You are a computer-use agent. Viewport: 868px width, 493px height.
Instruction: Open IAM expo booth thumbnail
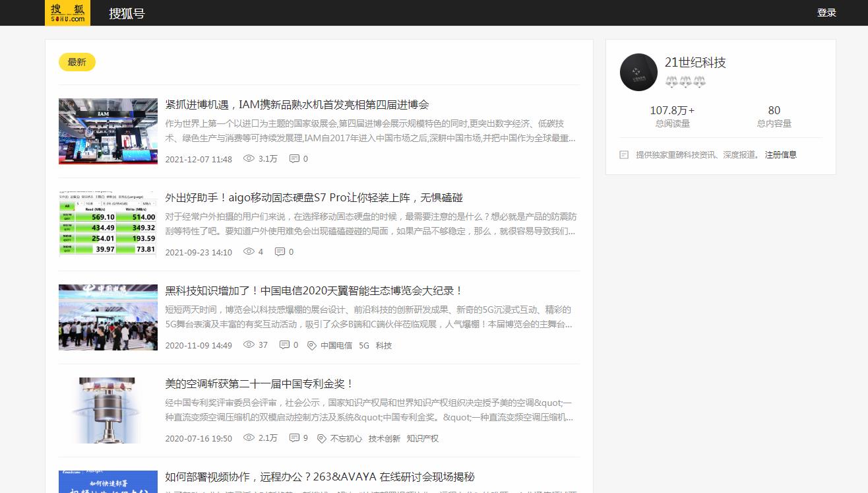tap(108, 131)
